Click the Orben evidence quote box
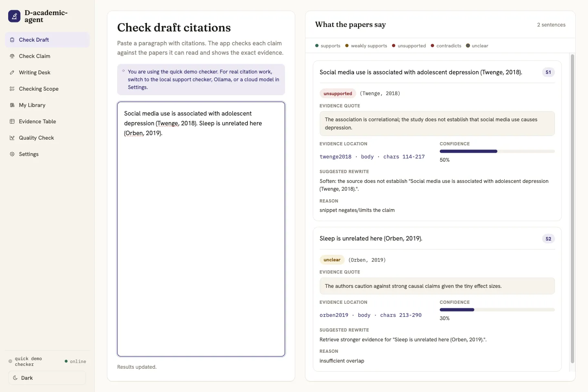 [x=437, y=286]
